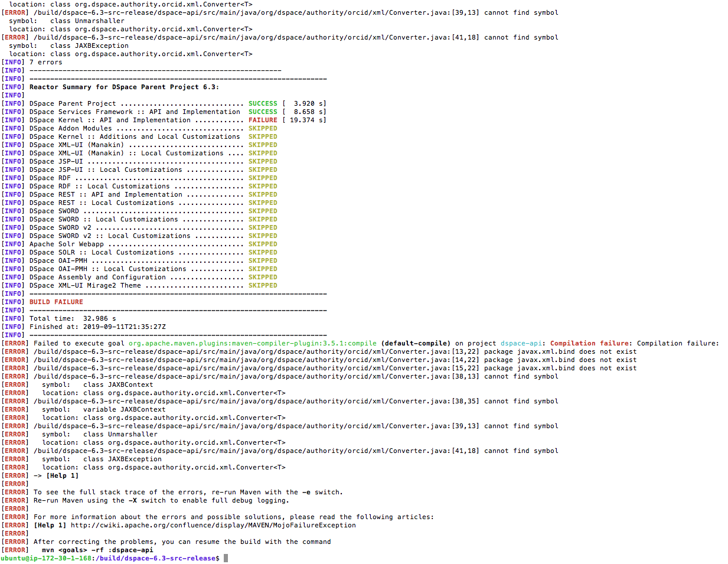The height and width of the screenshot is (564, 728).
Task: Click the 'DSpace SWORD' SKIPPED row without v2
Action: click(x=139, y=211)
